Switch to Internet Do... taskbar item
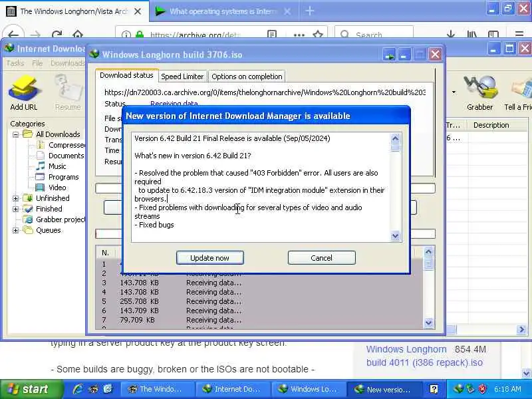Viewport: 532px width, 399px height. point(232,389)
